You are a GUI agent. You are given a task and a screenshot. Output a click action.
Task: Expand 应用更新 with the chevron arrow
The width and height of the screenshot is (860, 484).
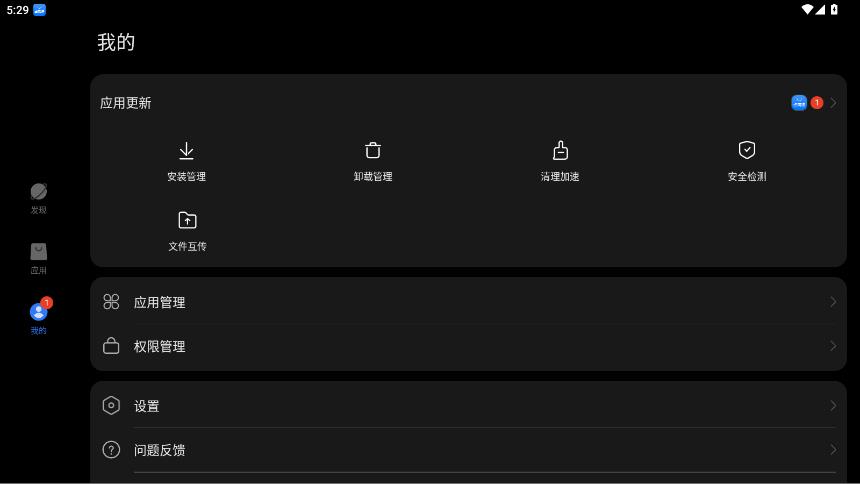tap(834, 103)
